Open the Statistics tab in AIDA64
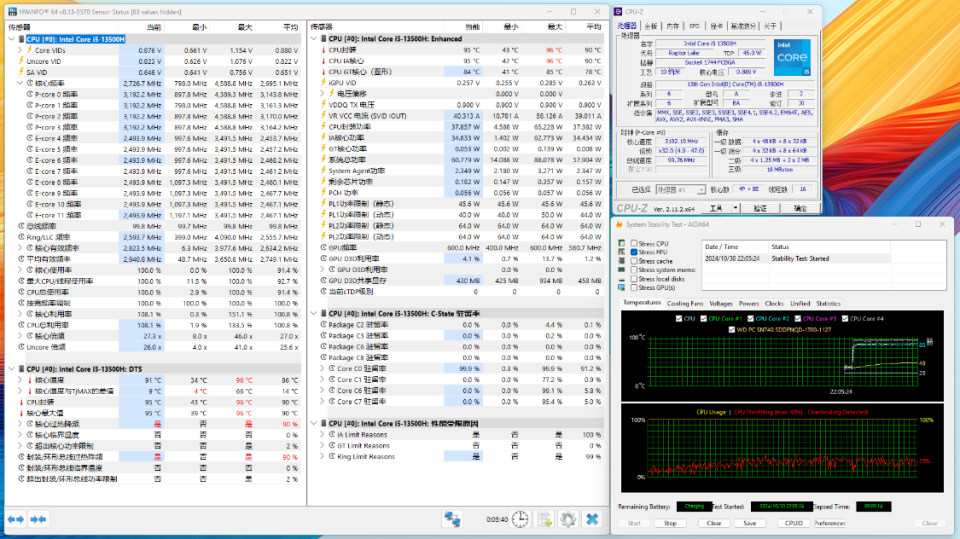 pyautogui.click(x=828, y=303)
